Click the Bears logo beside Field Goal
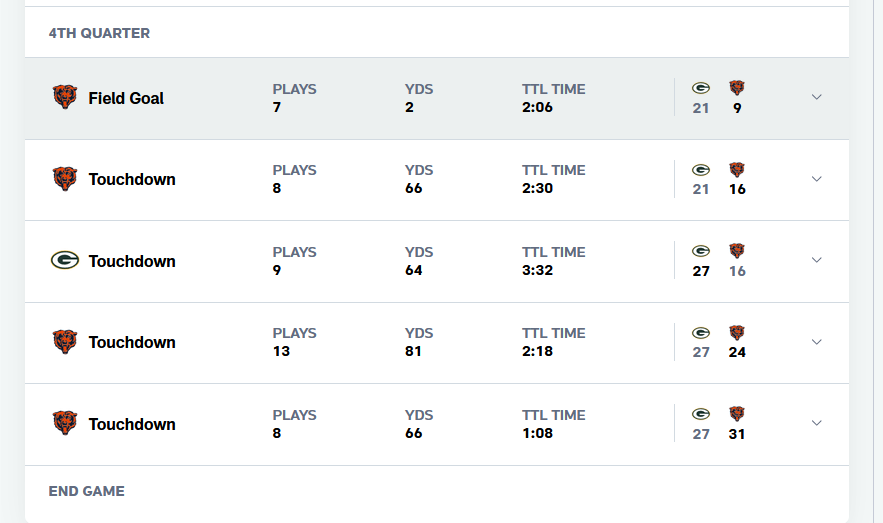883x523 pixels. (65, 97)
